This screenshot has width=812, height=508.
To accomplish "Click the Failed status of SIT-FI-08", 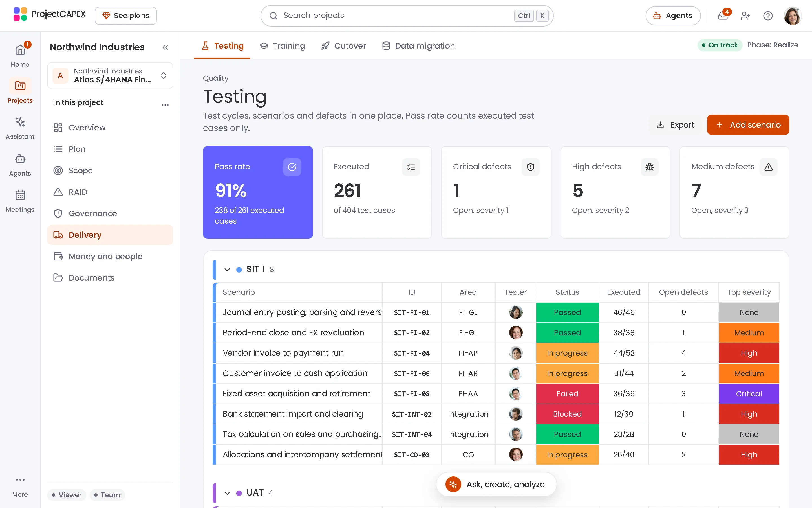I will pos(567,393).
